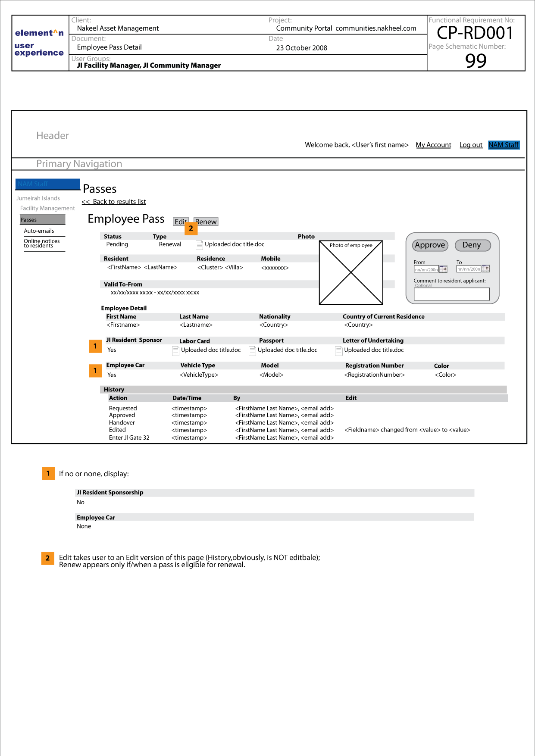Screen dimensions: 535x756
Task: Open the My Account link
Action: coord(433,145)
